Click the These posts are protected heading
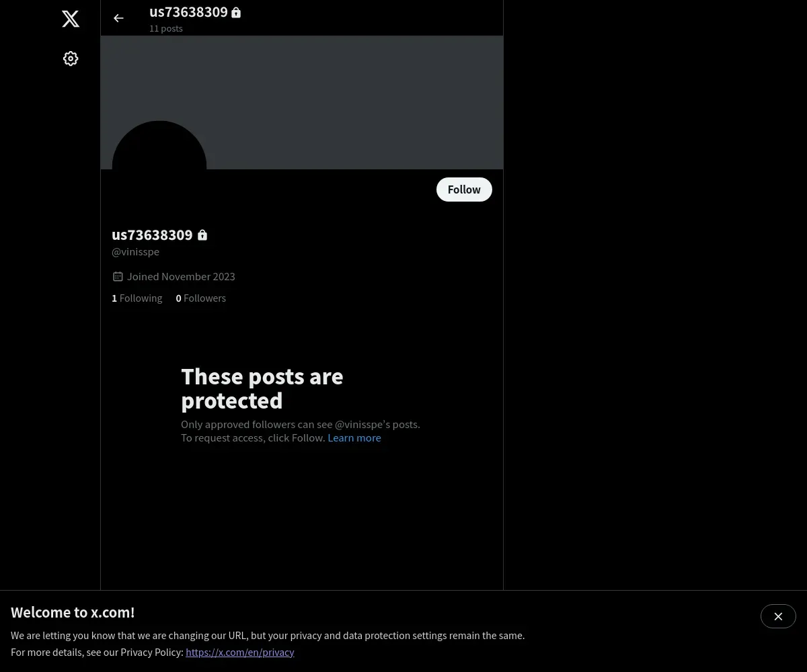The height and width of the screenshot is (672, 807). (x=262, y=388)
